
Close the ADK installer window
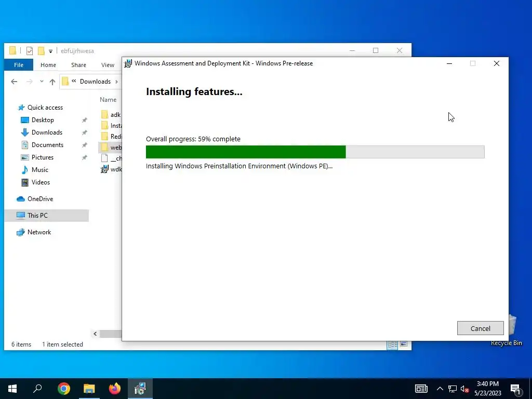496,63
